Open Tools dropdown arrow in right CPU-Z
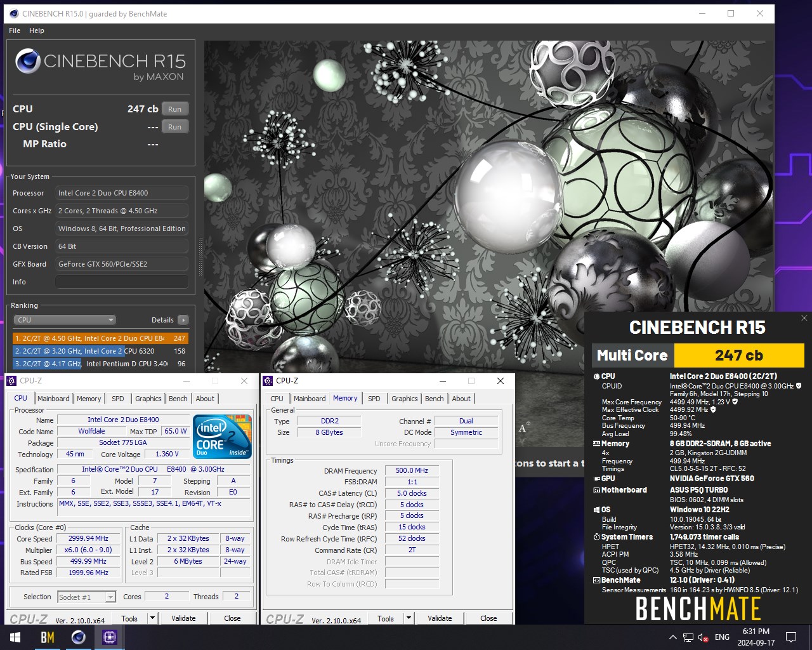The height and width of the screenshot is (650, 812). (409, 618)
